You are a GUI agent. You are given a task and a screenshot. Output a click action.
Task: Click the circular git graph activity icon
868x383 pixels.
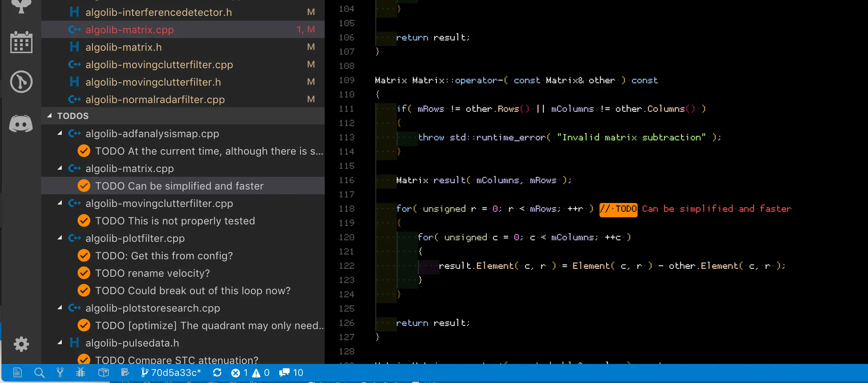[21, 82]
